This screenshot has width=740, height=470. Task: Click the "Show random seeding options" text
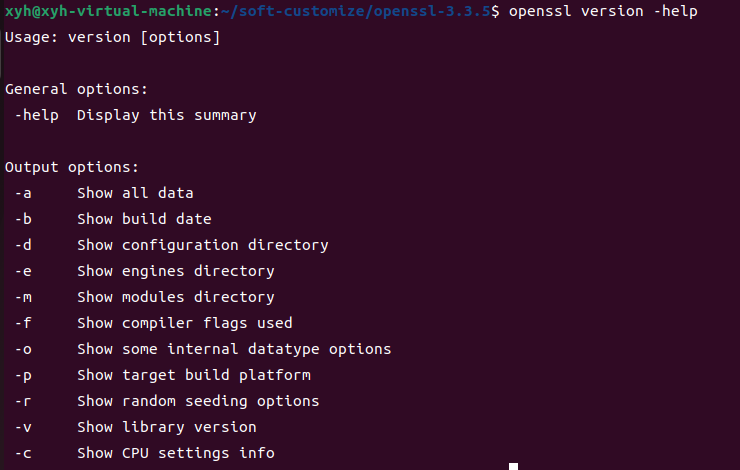coord(198,401)
